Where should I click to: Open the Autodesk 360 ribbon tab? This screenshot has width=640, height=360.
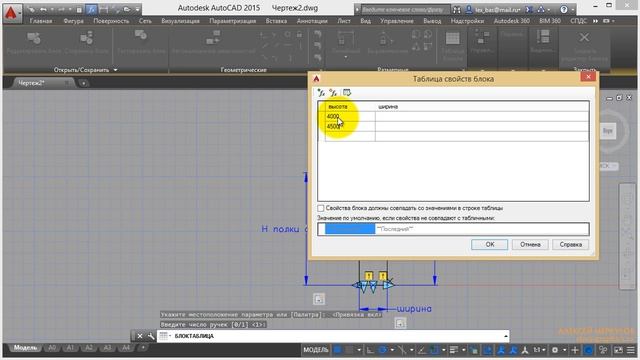[511, 21]
